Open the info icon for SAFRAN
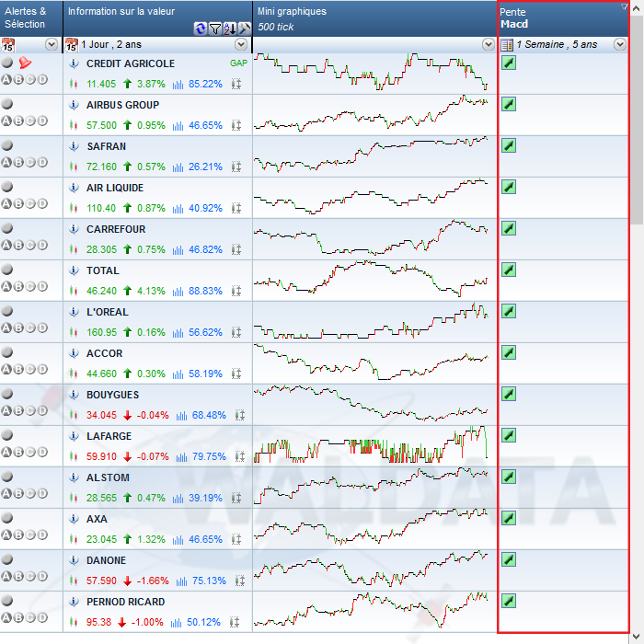Image resolution: width=644 pixels, height=644 pixels. click(x=74, y=146)
